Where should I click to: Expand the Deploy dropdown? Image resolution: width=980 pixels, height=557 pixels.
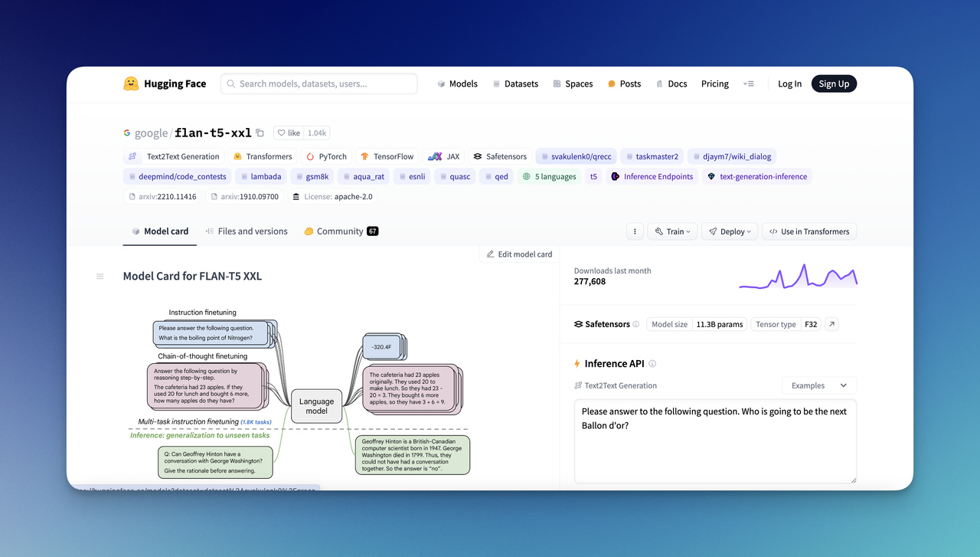pyautogui.click(x=729, y=231)
